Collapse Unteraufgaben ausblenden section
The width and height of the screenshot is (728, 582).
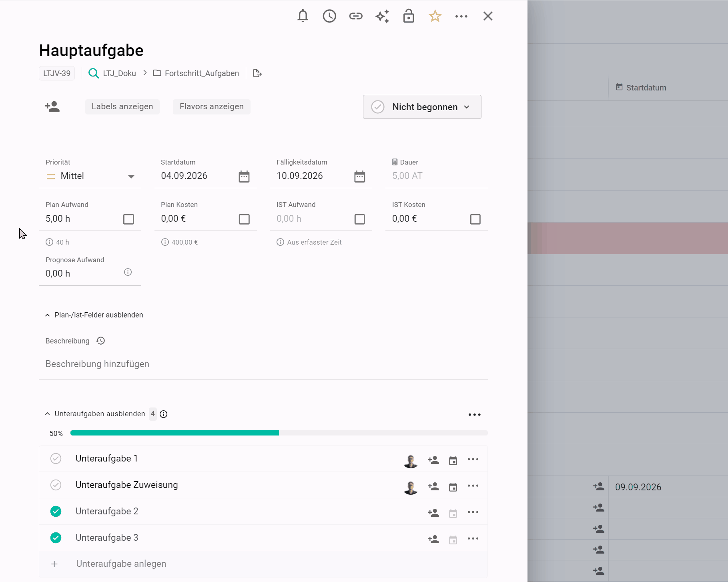coord(95,414)
